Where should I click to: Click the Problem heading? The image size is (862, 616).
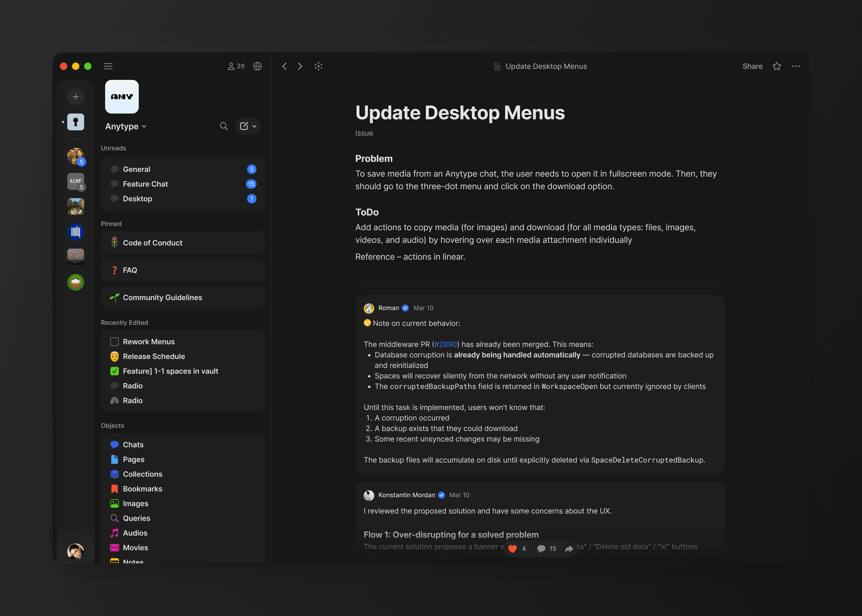pyautogui.click(x=374, y=159)
